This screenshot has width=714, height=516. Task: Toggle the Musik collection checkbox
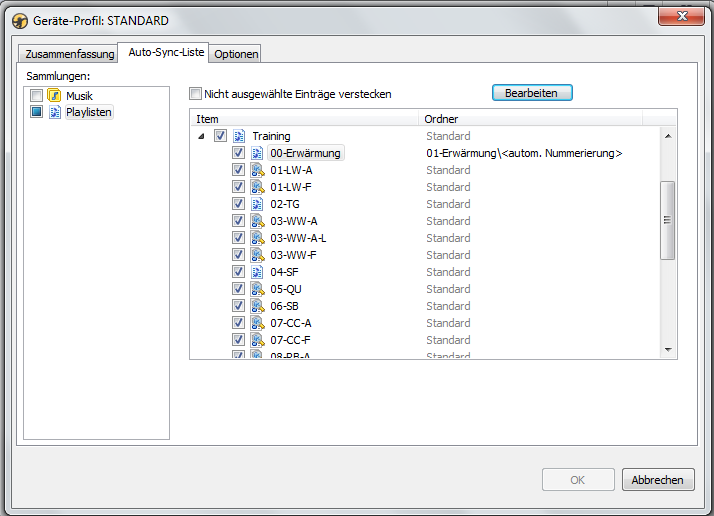pyautogui.click(x=36, y=95)
